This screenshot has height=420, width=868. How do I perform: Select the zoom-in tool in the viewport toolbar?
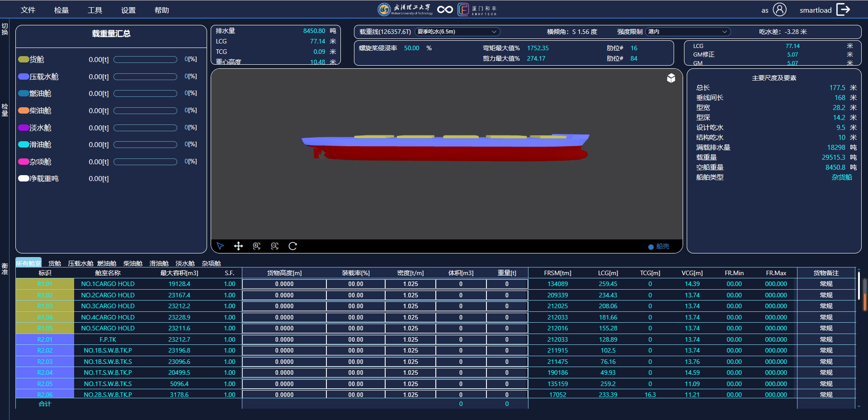click(256, 246)
